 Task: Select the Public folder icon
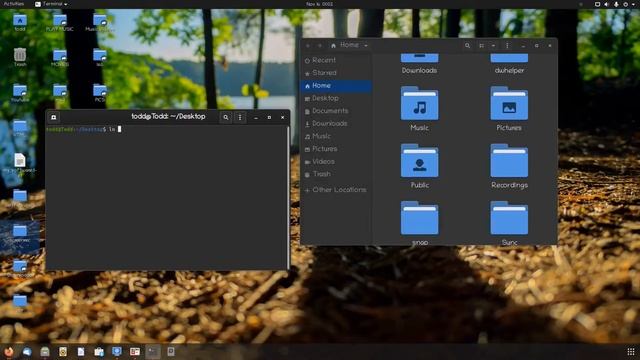[420, 161]
